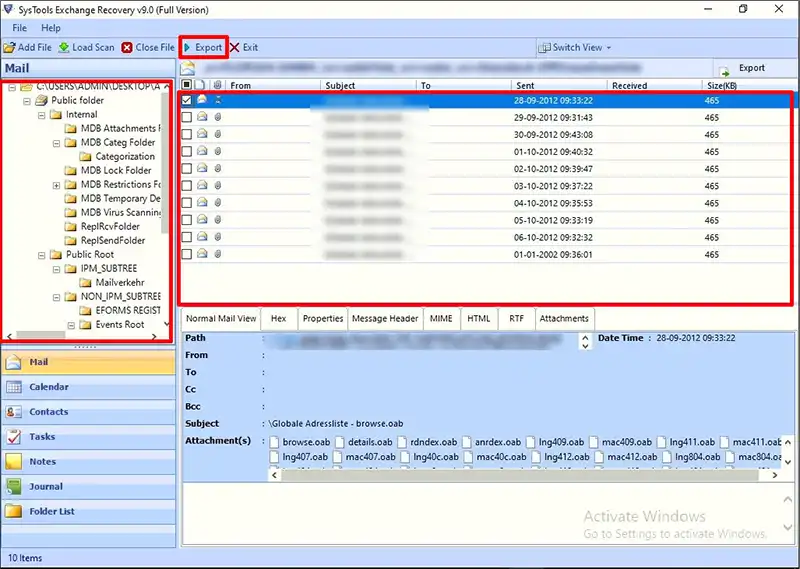Viewport: 800px width, 569px height.
Task: Click the Load Scan icon
Action: [x=64, y=47]
